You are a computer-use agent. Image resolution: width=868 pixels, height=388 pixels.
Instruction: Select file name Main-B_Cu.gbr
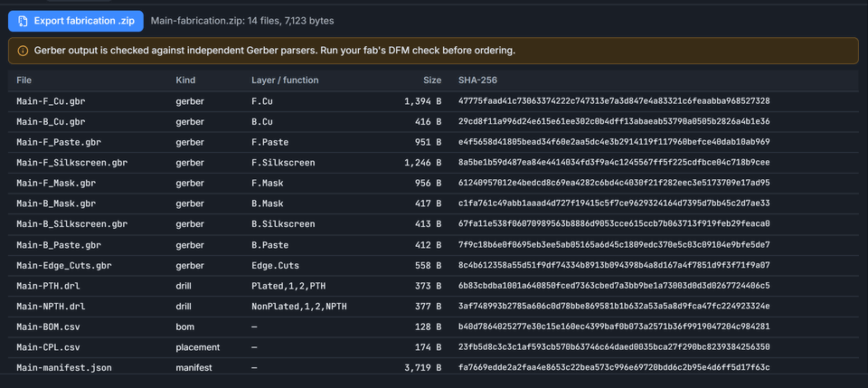tap(51, 122)
